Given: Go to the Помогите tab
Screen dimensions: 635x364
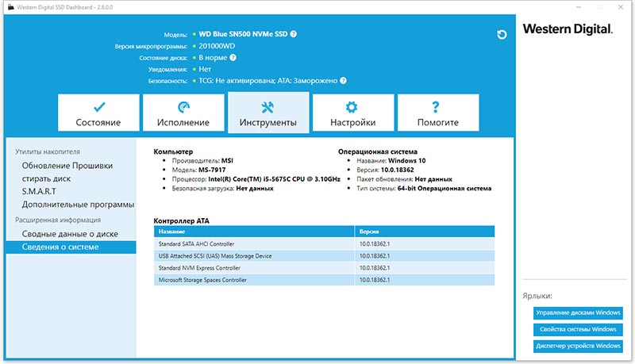Looking at the screenshot, I should pyautogui.click(x=438, y=113).
